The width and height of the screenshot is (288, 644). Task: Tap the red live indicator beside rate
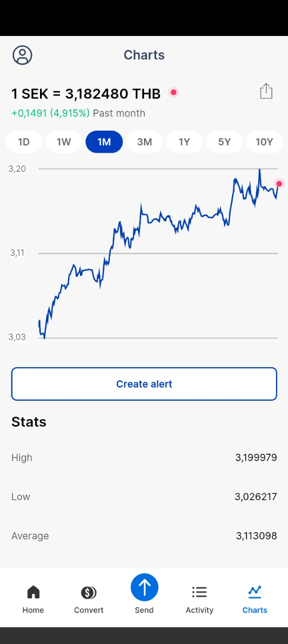pos(173,92)
